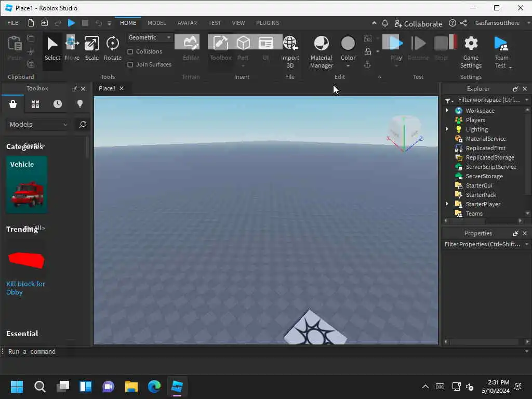
Task: Toggle the Join Surfaces checkbox
Action: pyautogui.click(x=130, y=64)
